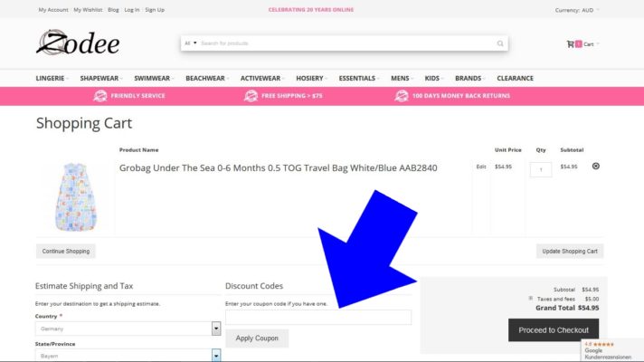Image resolution: width=644 pixels, height=362 pixels.
Task: Click the 100 Days Money Back badge icon
Action: click(402, 96)
